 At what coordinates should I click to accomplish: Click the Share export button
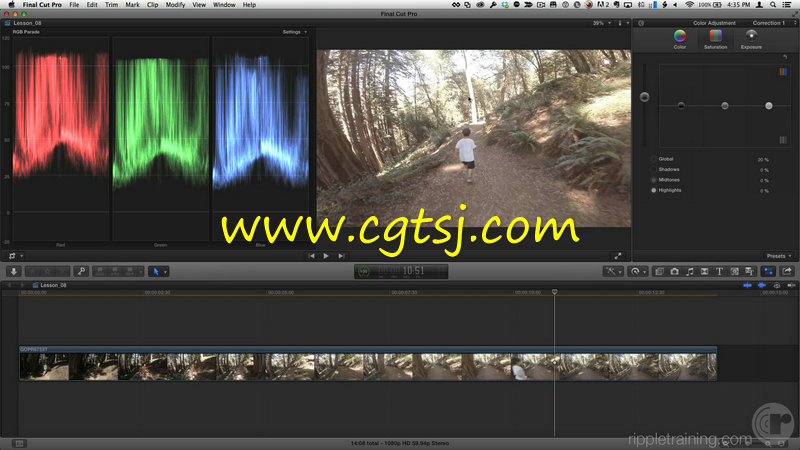coord(787,271)
